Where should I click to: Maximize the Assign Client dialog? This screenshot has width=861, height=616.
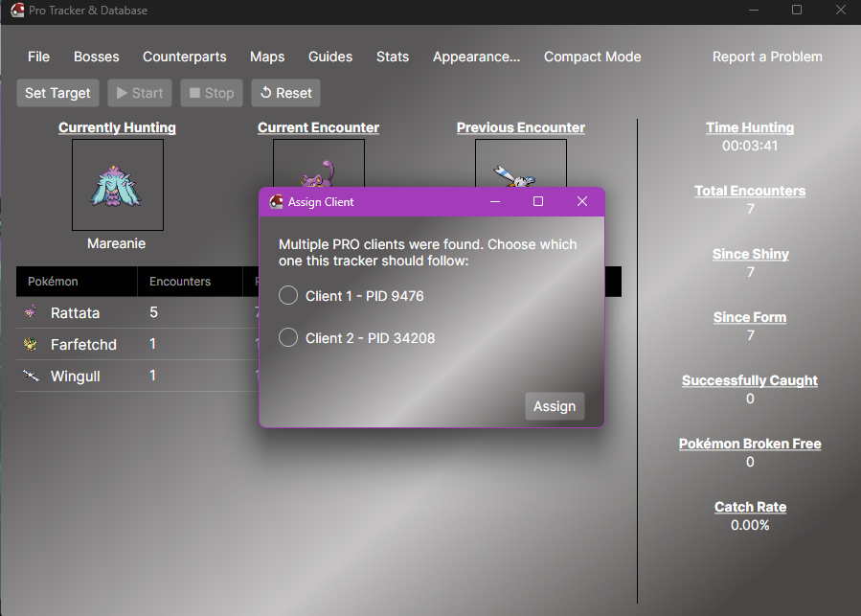pyautogui.click(x=538, y=202)
